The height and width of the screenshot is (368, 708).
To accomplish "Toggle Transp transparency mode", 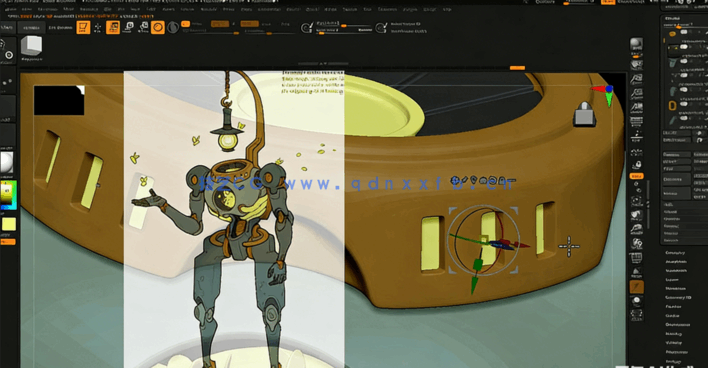I will [x=636, y=272].
